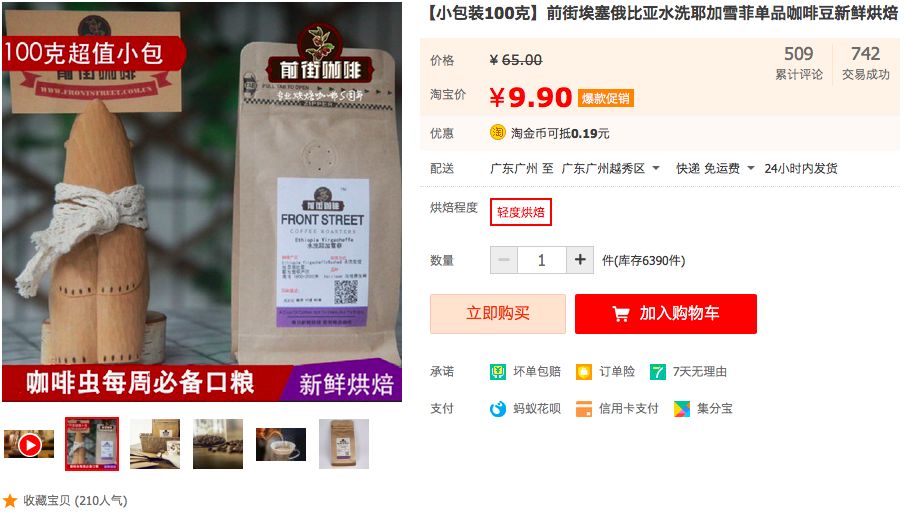Click the 订单险 insurance icon
Screen dimensions: 904x518
coord(583,372)
